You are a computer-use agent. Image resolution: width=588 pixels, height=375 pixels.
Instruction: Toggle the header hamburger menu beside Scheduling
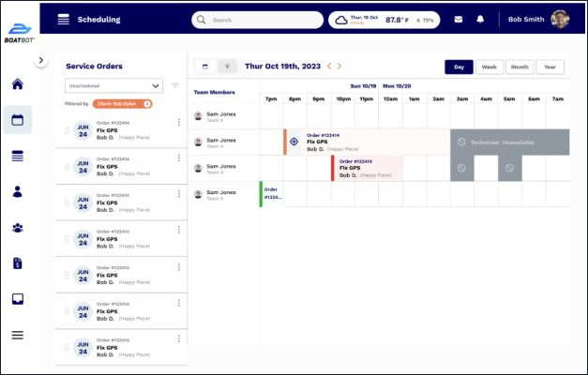coord(64,19)
